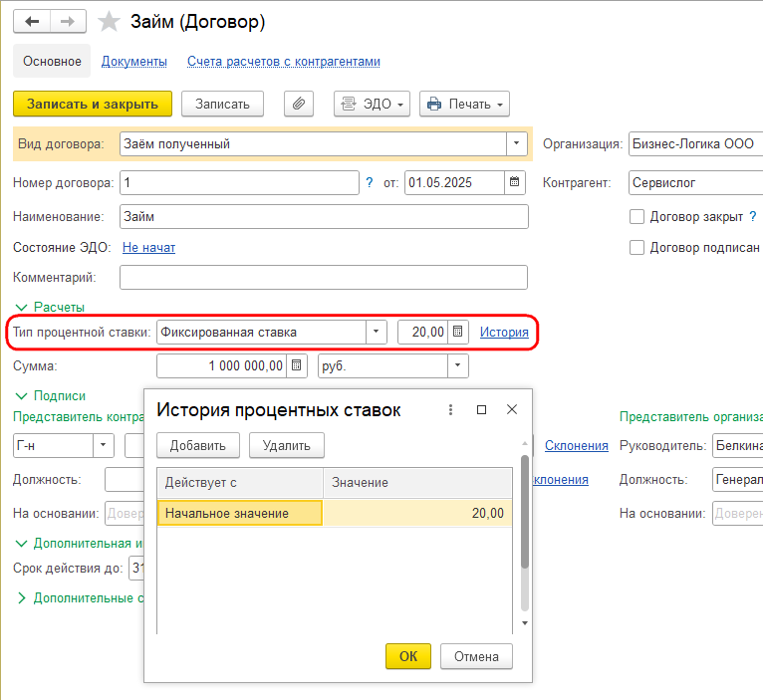Open the Печать dropdown menu
763x700 pixels.
coord(464,104)
